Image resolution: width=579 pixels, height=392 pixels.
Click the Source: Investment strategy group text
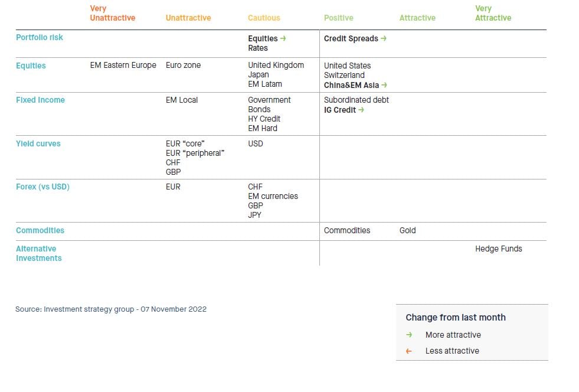click(111, 309)
